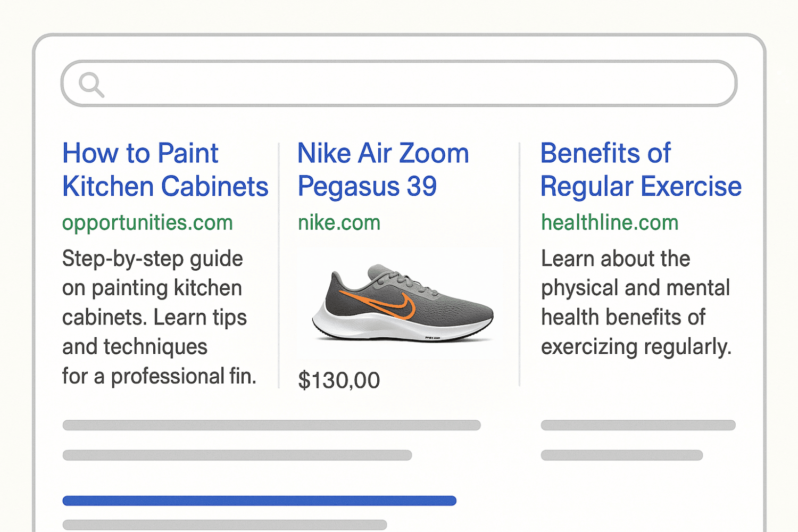Click the upper gray bar under healthline result

[x=638, y=425]
